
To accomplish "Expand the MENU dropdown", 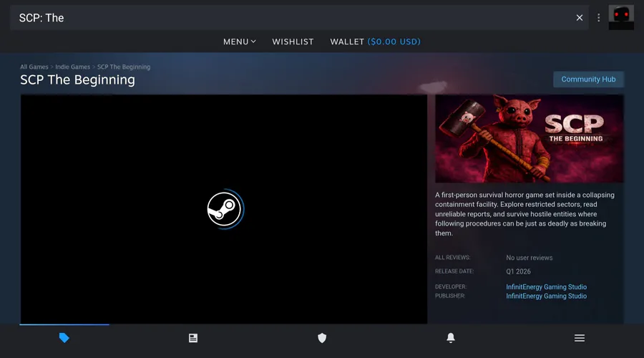I will tap(240, 42).
